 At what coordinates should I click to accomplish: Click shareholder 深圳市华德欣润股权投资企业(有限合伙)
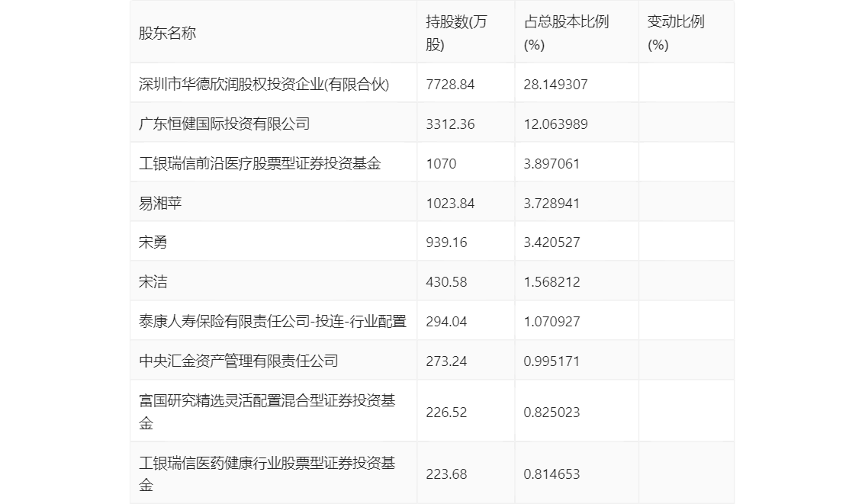(264, 85)
